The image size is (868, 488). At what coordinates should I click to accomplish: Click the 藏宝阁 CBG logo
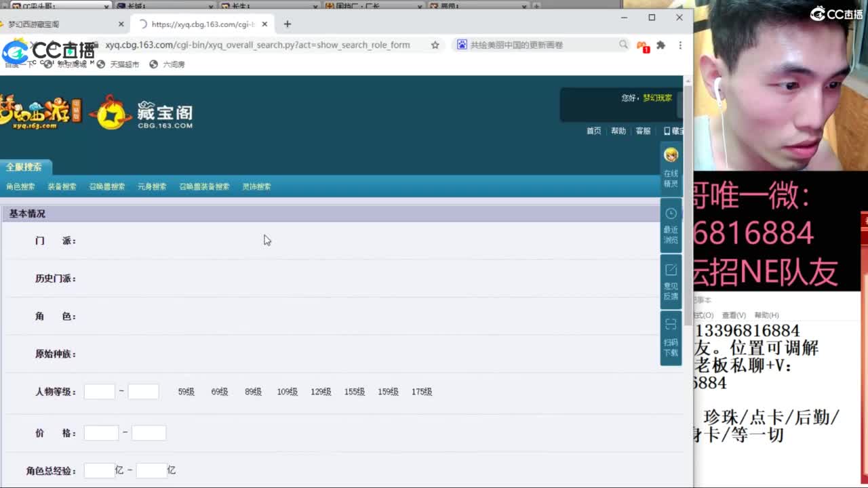[142, 113]
